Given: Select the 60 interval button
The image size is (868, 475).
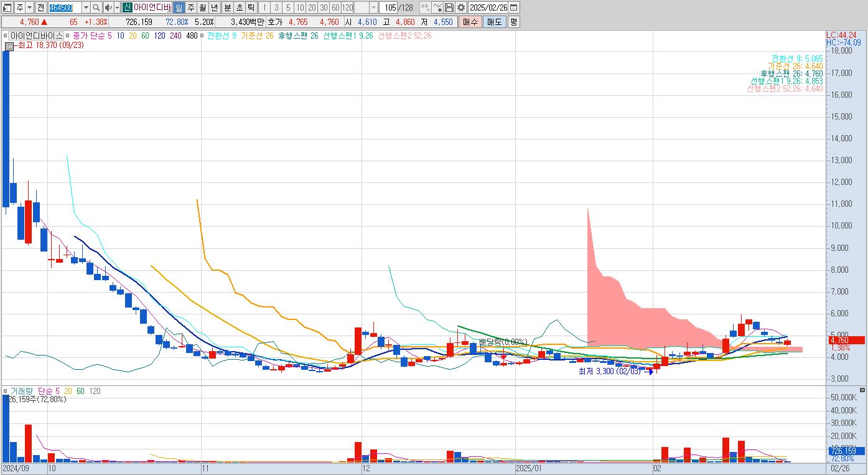Looking at the screenshot, I should tap(335, 7).
